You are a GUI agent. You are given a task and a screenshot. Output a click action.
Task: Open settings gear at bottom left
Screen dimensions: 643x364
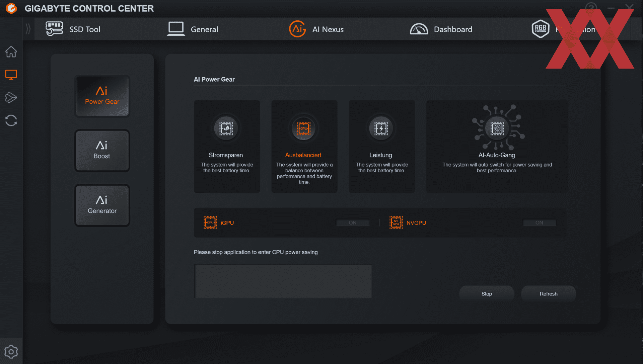tap(11, 352)
